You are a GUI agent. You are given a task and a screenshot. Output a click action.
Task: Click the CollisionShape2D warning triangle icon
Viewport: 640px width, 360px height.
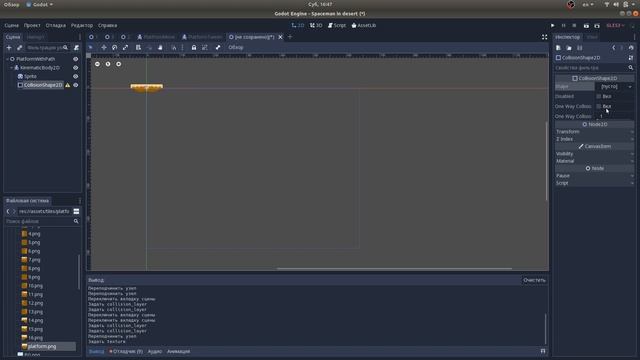[68, 85]
